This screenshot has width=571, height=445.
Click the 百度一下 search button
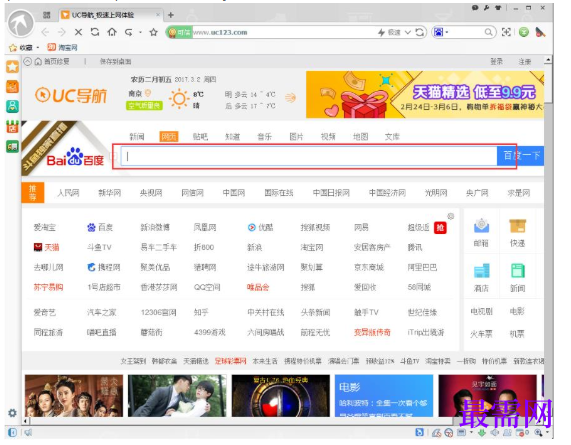pyautogui.click(x=520, y=156)
